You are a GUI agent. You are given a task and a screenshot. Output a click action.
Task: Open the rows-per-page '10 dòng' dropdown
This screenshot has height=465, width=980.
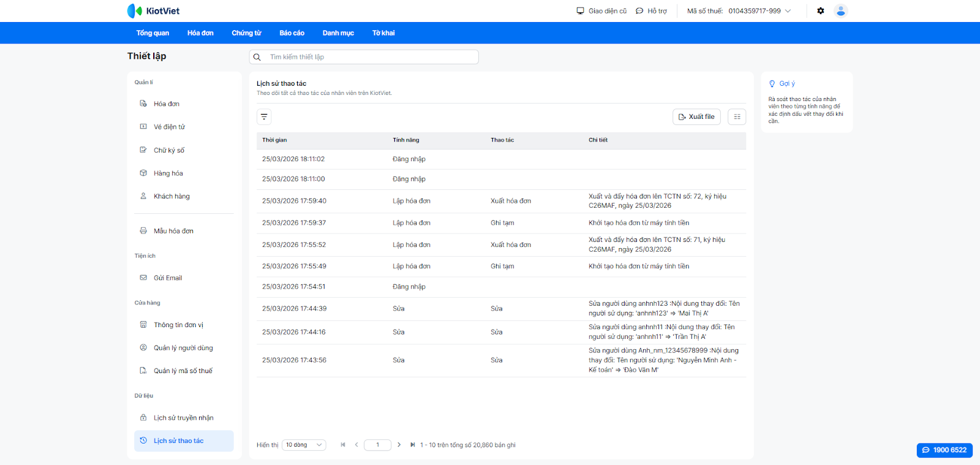[304, 445]
